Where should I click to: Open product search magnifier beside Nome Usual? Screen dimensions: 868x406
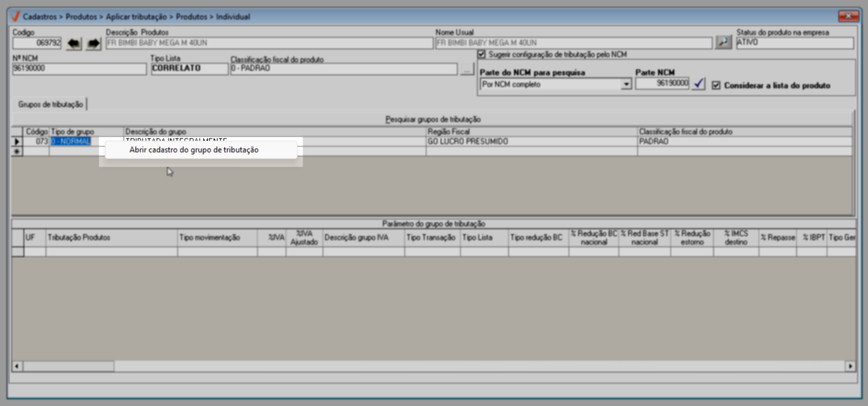(x=723, y=42)
